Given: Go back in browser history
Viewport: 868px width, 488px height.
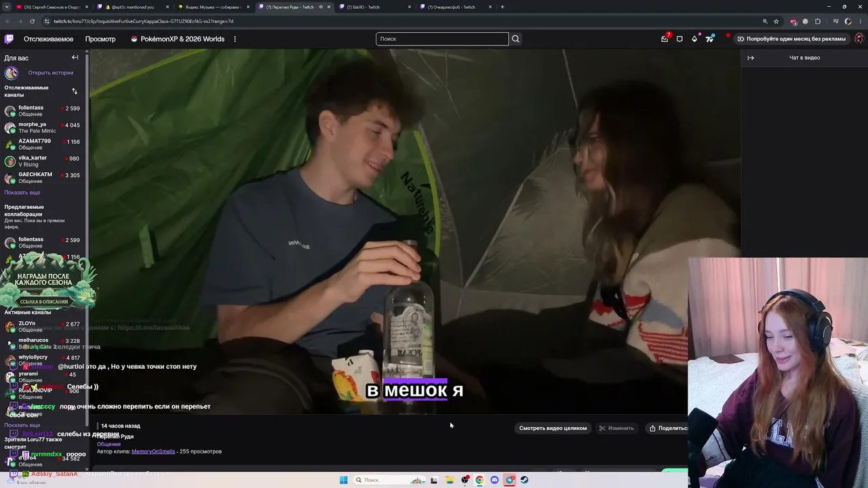Looking at the screenshot, I should [x=7, y=21].
